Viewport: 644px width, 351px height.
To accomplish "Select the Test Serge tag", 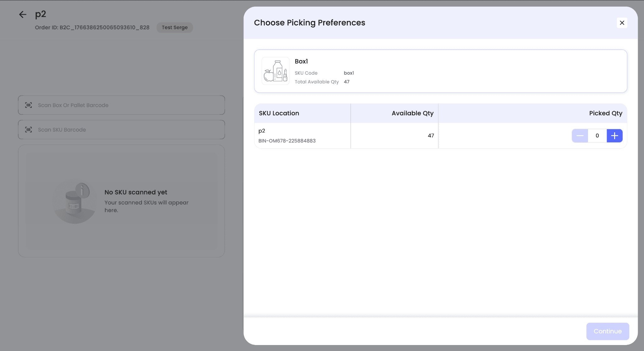I will pyautogui.click(x=175, y=28).
